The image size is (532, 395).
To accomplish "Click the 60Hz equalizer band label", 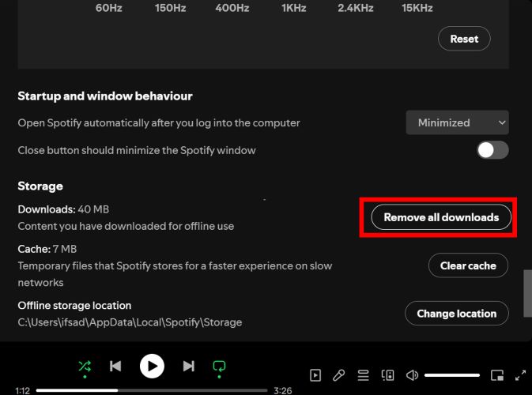I will pos(109,8).
